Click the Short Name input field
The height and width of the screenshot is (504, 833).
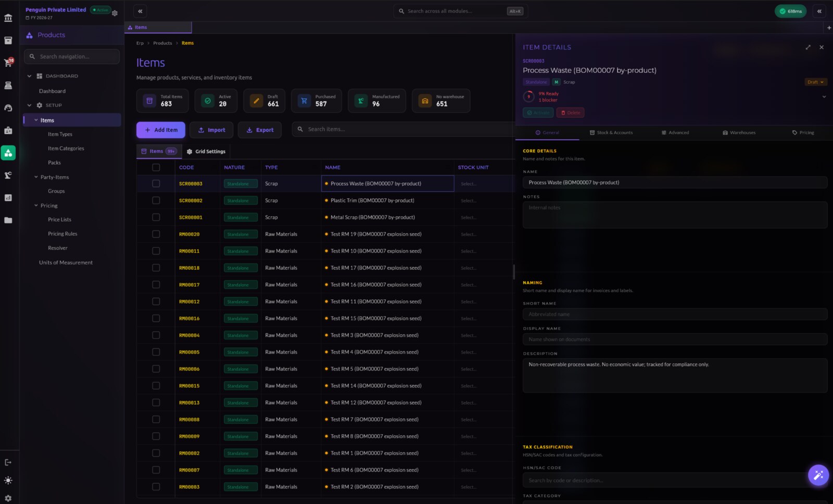675,314
